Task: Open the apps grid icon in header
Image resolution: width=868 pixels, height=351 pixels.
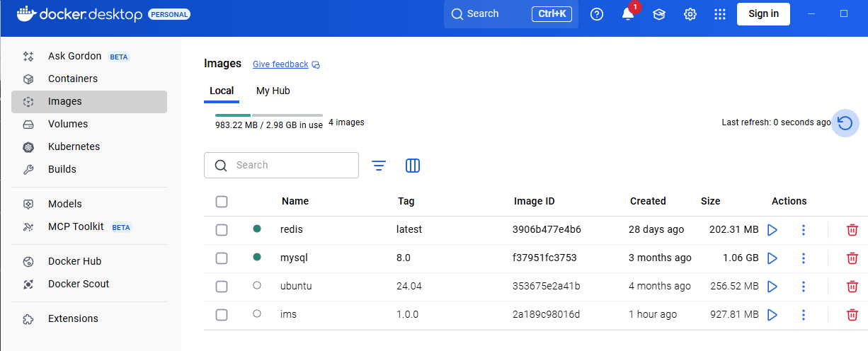Action: (720, 14)
